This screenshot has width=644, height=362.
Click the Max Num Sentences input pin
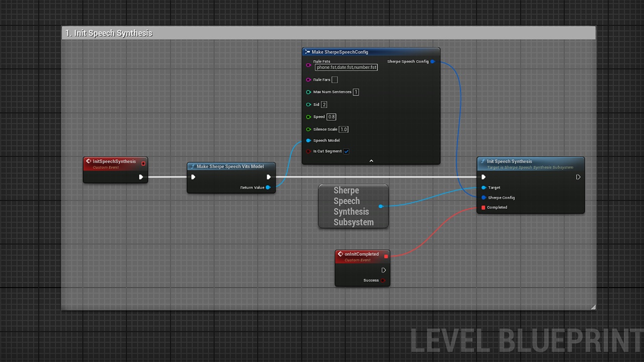(309, 92)
